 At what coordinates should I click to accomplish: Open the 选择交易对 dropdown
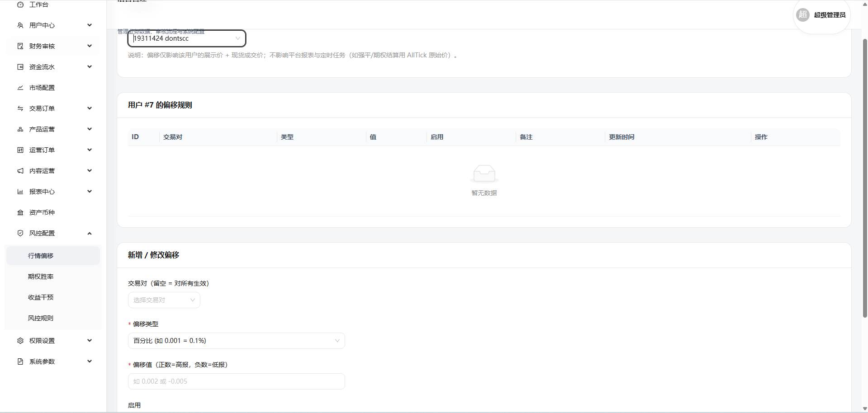164,300
